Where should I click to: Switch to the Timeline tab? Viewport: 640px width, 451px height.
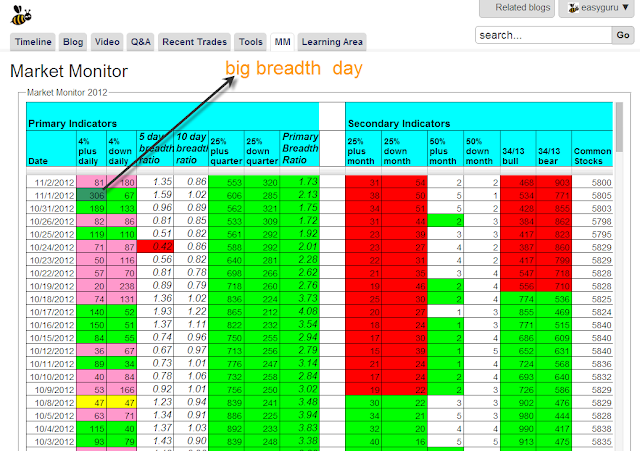pyautogui.click(x=33, y=42)
